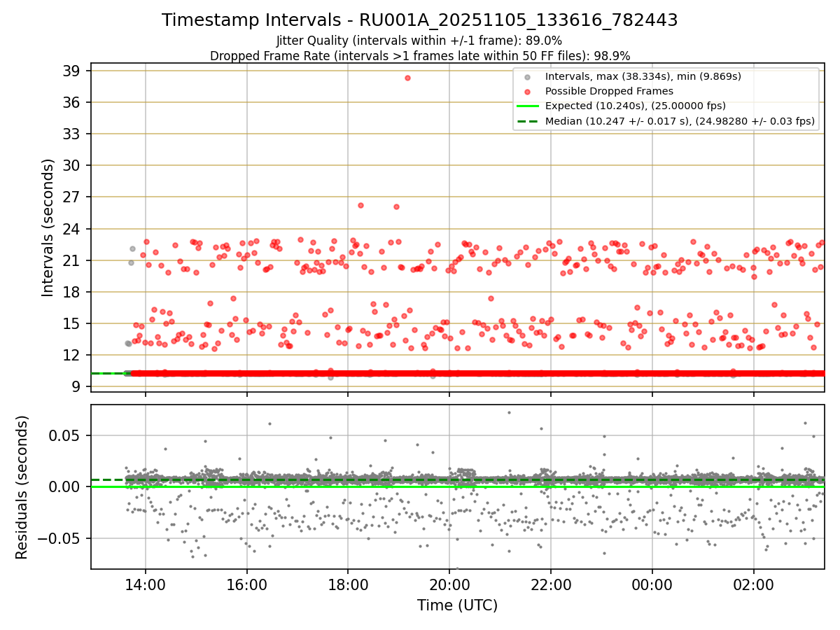Click the 'Residuals (seconds)' y-axis label
This screenshot has width=840, height=630.
[22, 487]
